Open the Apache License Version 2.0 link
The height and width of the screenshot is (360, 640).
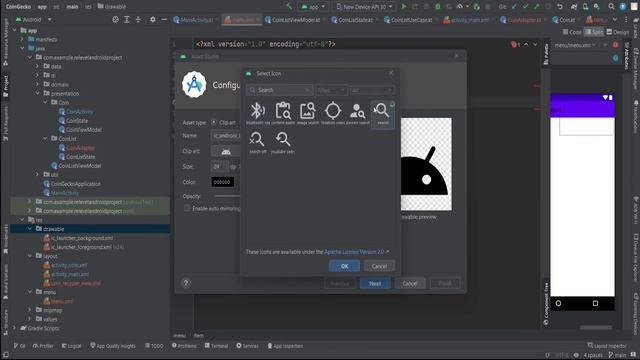[354, 252]
